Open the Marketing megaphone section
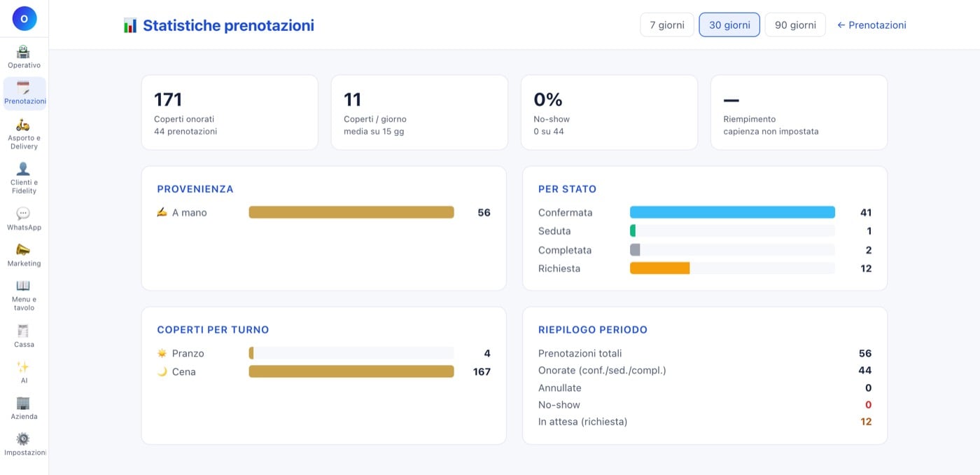 [24, 255]
